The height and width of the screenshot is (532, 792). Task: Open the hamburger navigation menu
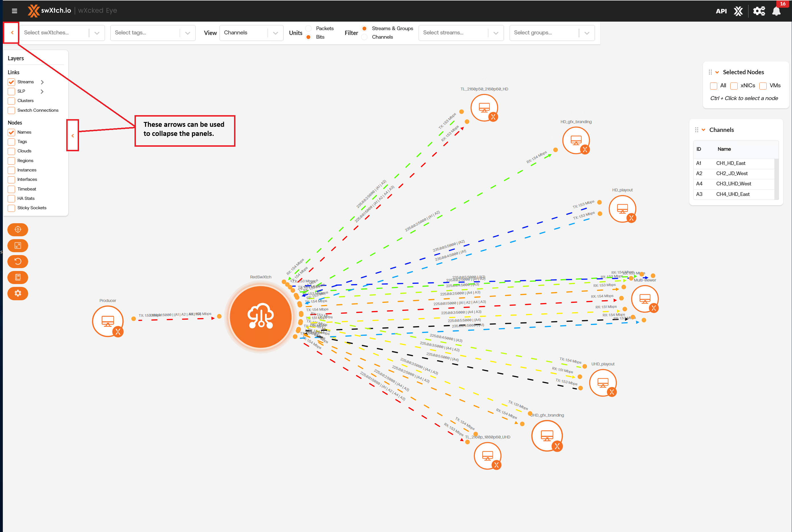pyautogui.click(x=14, y=11)
